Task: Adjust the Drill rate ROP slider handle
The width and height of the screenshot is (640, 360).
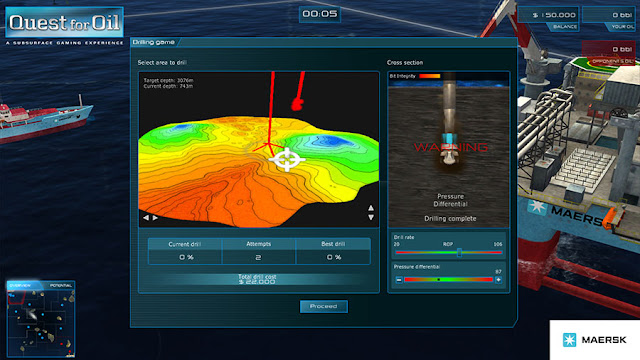Action: click(459, 253)
